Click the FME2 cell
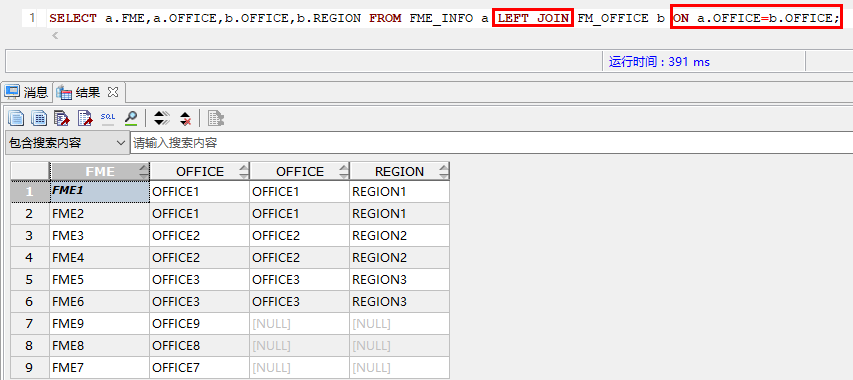853x380 pixels. click(100, 214)
